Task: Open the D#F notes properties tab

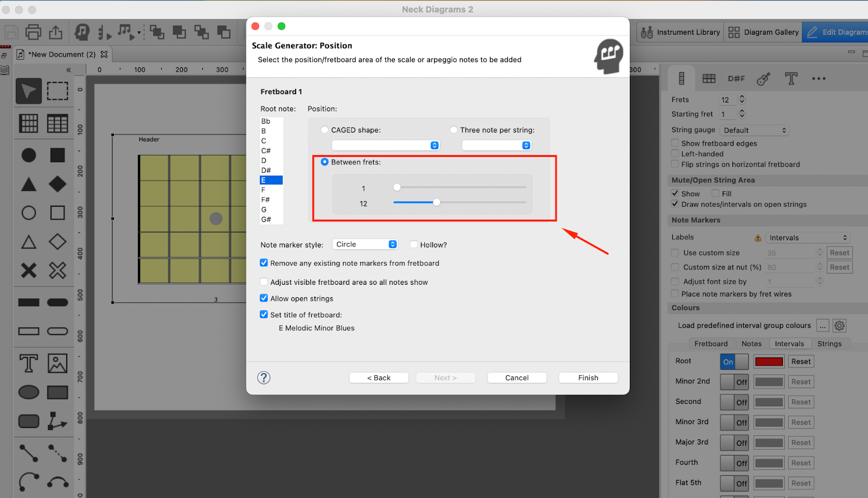Action: click(736, 79)
